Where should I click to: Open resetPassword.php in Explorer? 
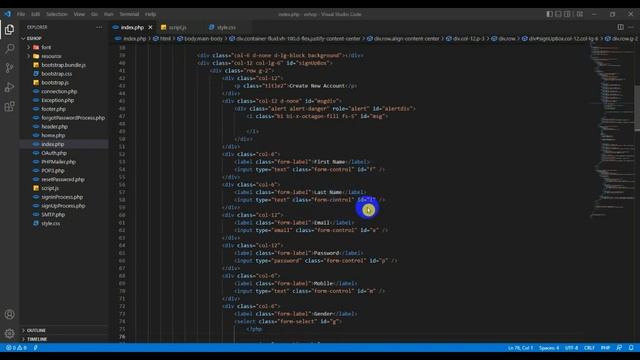pyautogui.click(x=64, y=179)
